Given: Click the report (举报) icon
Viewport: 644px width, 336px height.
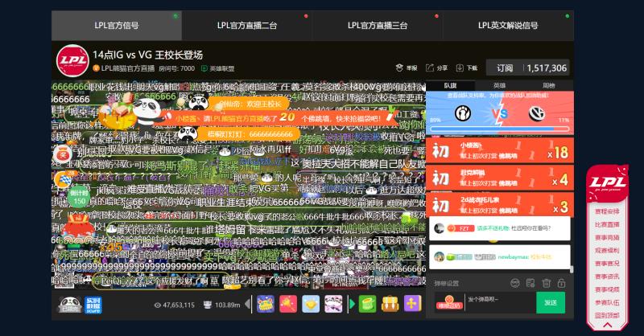Looking at the screenshot, I should [x=399, y=68].
